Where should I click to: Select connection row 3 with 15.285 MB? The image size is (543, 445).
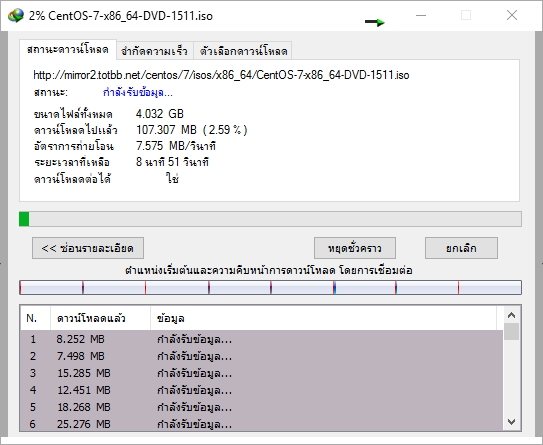point(261,373)
